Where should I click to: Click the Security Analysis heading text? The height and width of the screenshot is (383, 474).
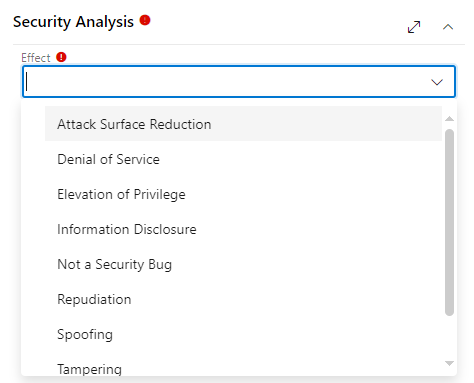click(73, 22)
